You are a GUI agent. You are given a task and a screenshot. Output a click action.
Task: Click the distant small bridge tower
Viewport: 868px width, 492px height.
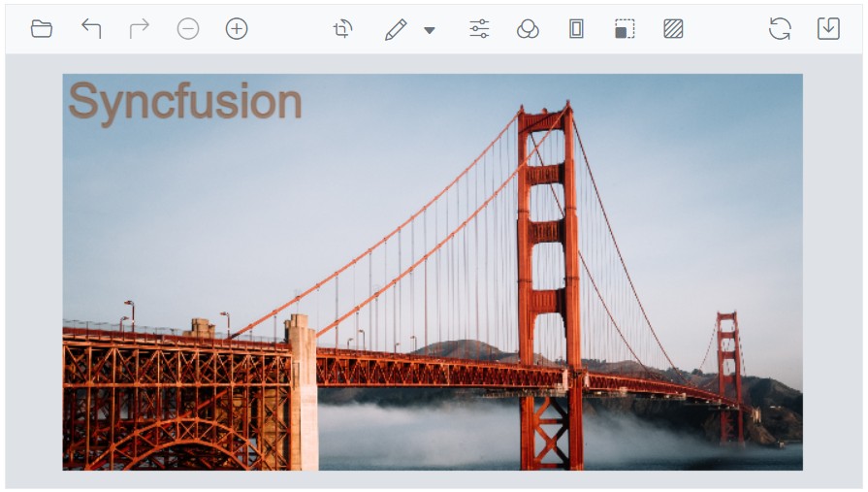(x=728, y=359)
